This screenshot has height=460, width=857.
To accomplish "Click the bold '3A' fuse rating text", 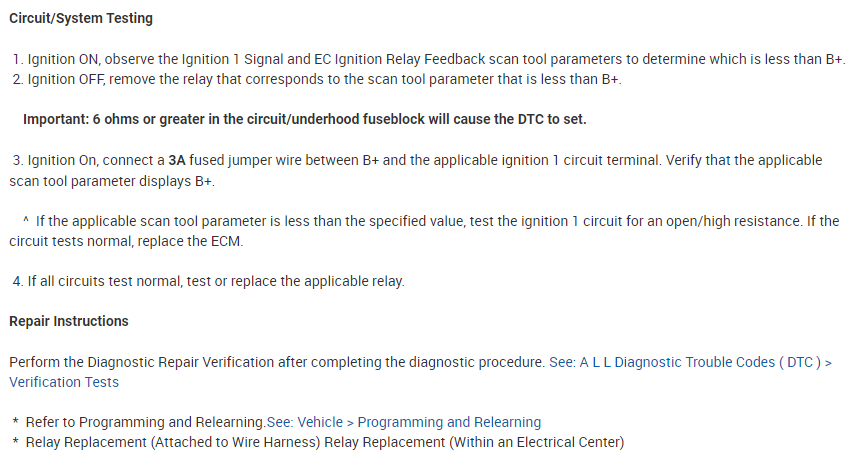I will pyautogui.click(x=178, y=161).
